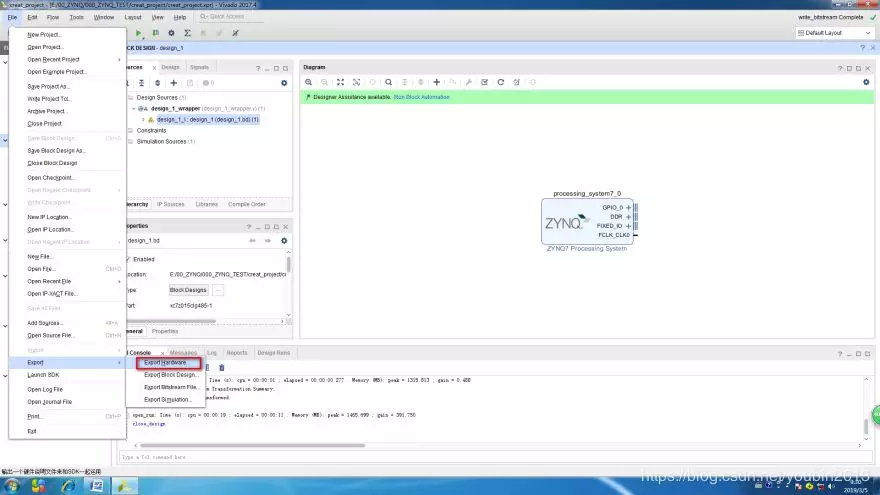Open Diagram panel settings gear
880x495 pixels.
tap(866, 82)
